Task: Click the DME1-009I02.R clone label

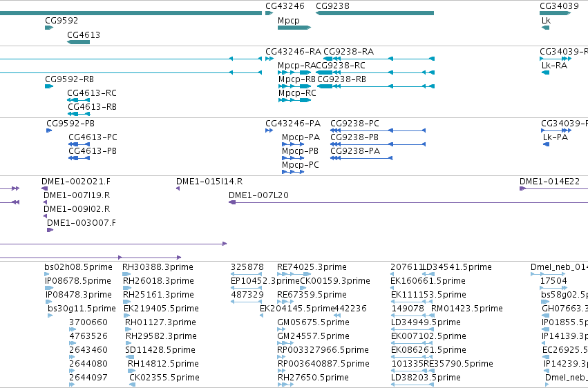Action: pyautogui.click(x=77, y=209)
